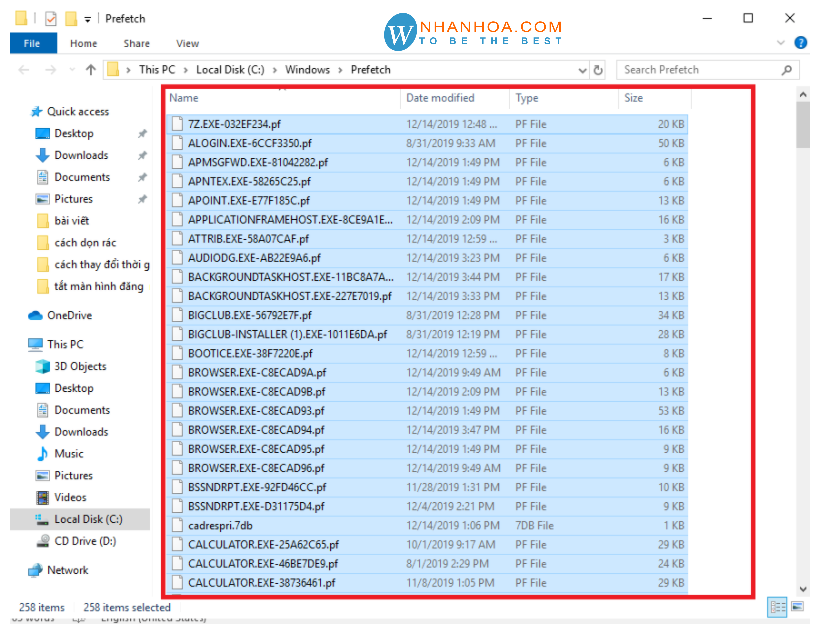Click the Refresh button beside address bar
This screenshot has height=632, width=827.
[599, 70]
